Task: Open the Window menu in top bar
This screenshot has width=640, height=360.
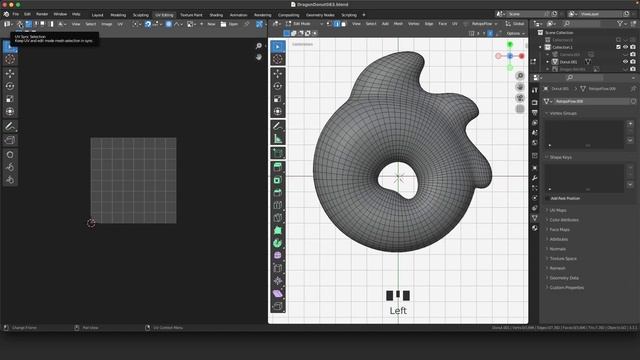Action: click(60, 14)
